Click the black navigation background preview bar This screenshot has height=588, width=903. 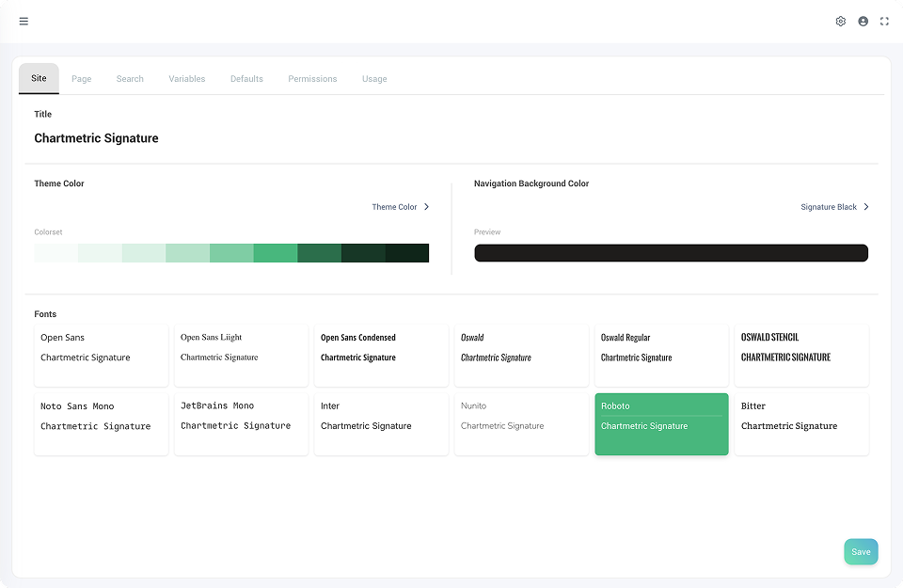tap(671, 253)
